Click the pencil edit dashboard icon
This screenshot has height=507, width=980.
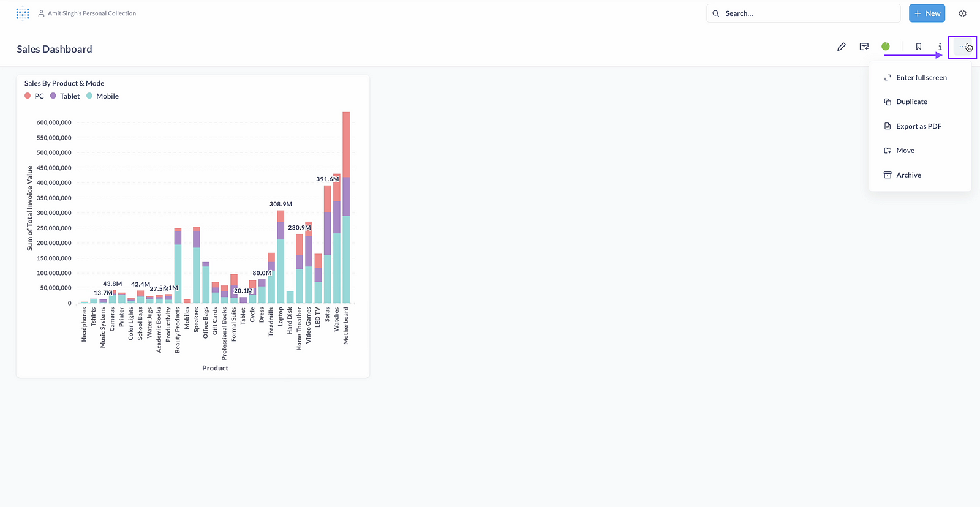[842, 47]
